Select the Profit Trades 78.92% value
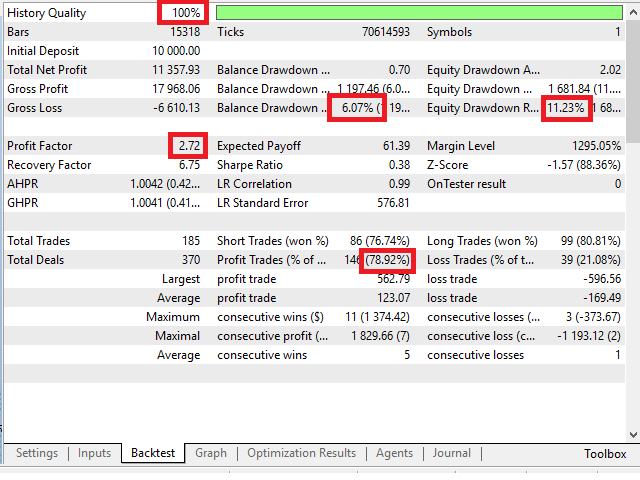This screenshot has height=480, width=640. click(x=387, y=260)
